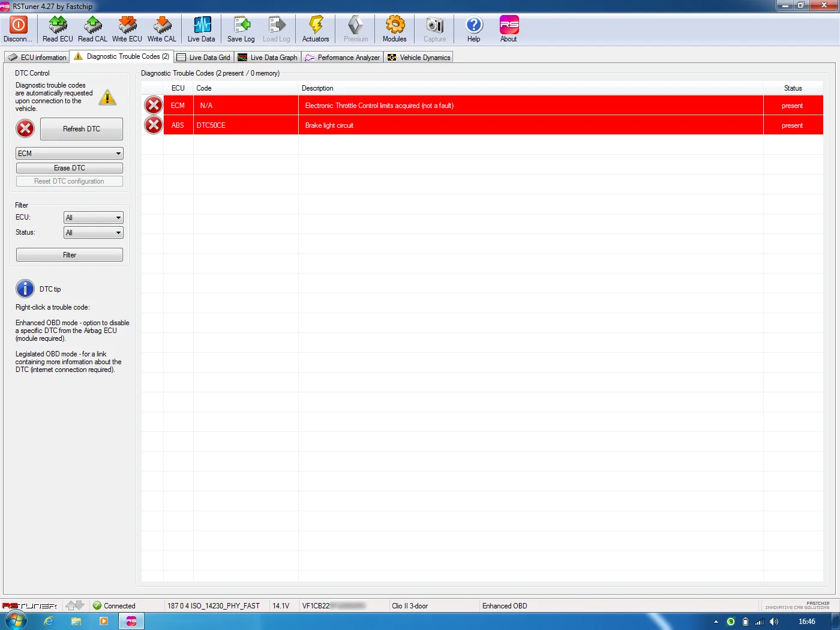This screenshot has height=630, width=840.
Task: Open the Status filter dropdown
Action: tap(94, 233)
